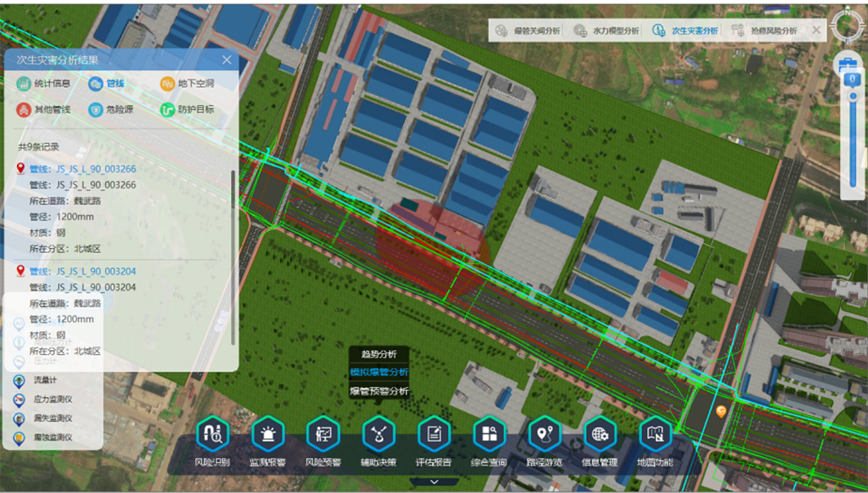Screen dimensions: 868x493
Task: Toggle 应力监测仪 layer in legend
Action: (x=52, y=399)
